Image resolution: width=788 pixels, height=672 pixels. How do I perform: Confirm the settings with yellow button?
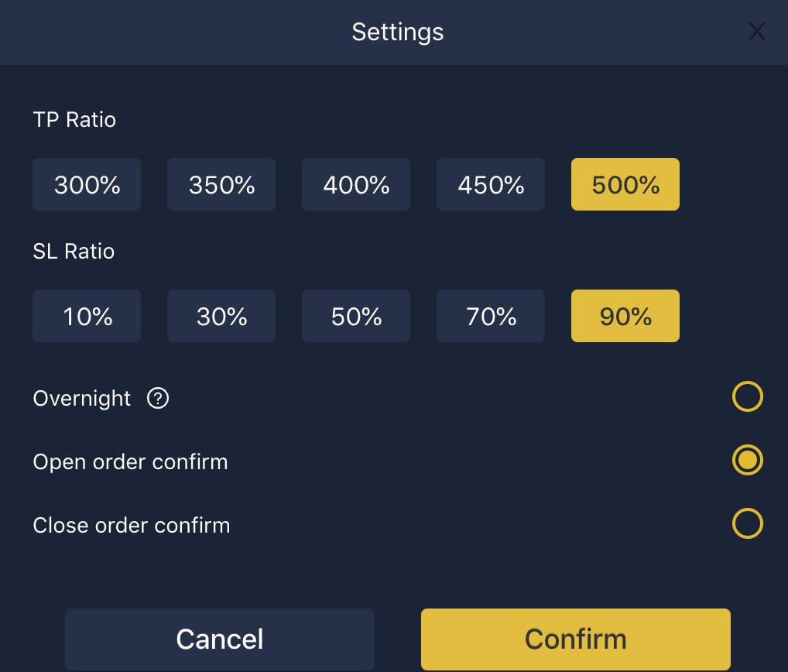click(575, 639)
